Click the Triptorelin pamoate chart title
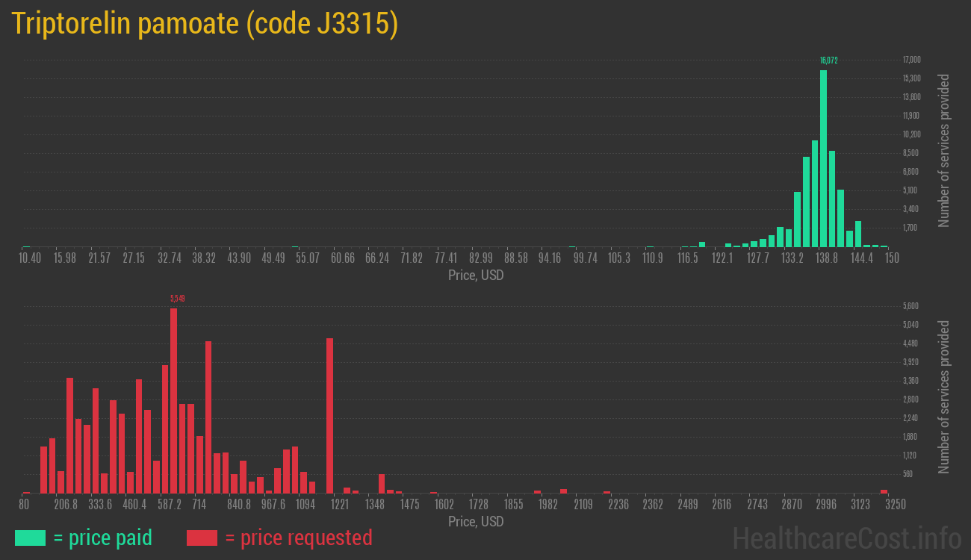Screen dimensions: 971x560 [205, 24]
